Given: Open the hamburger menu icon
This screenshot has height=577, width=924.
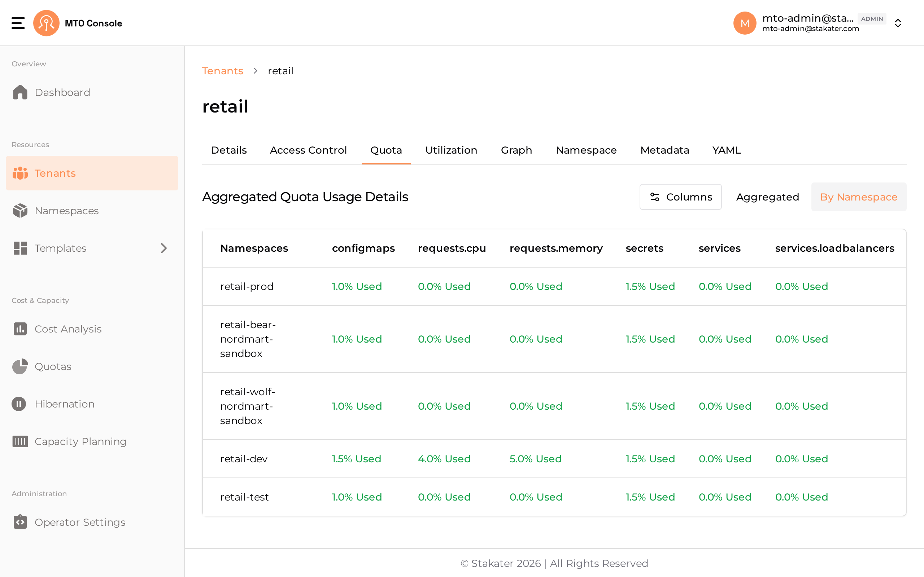Looking at the screenshot, I should (x=18, y=23).
